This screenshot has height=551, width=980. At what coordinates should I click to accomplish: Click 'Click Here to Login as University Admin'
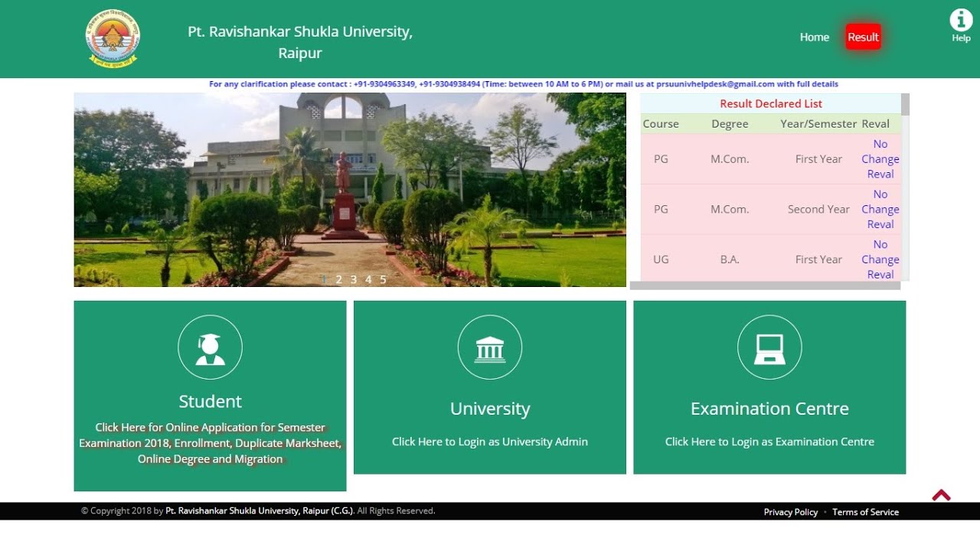pyautogui.click(x=490, y=442)
